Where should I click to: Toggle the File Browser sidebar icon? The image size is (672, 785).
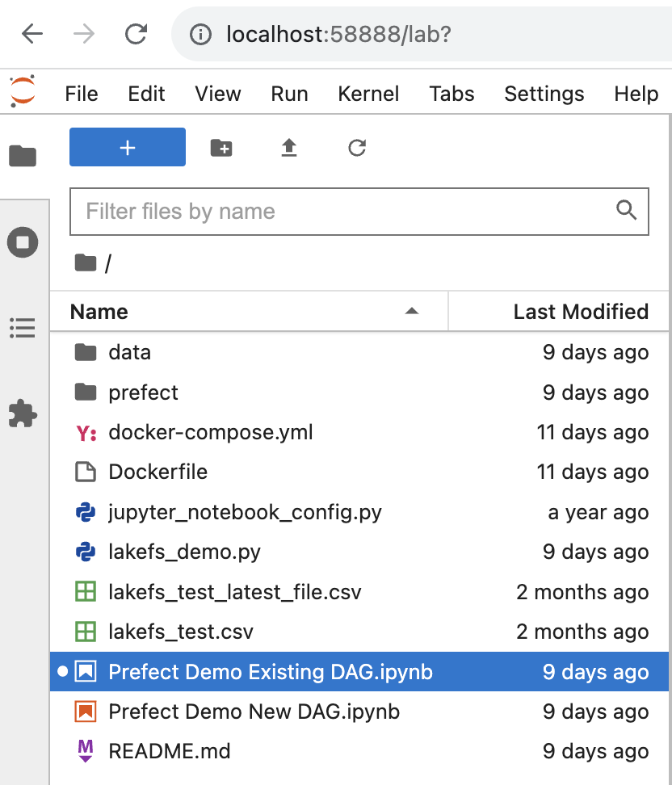point(23,156)
